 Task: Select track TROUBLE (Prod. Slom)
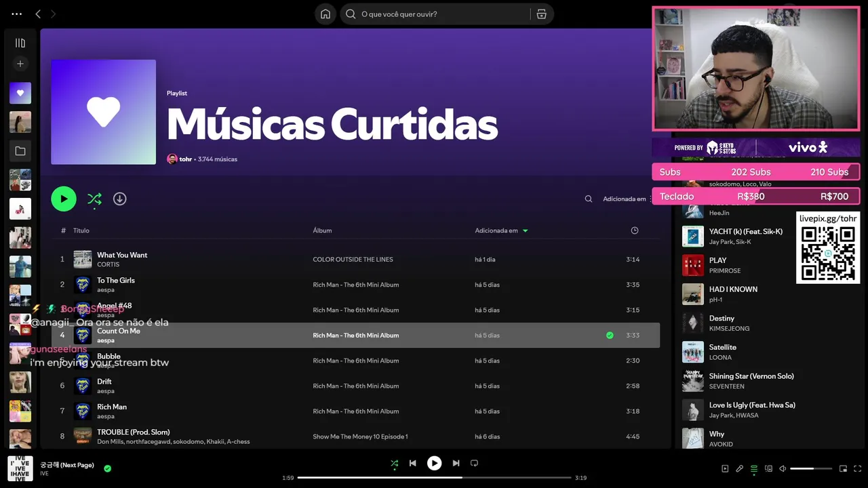pos(134,432)
